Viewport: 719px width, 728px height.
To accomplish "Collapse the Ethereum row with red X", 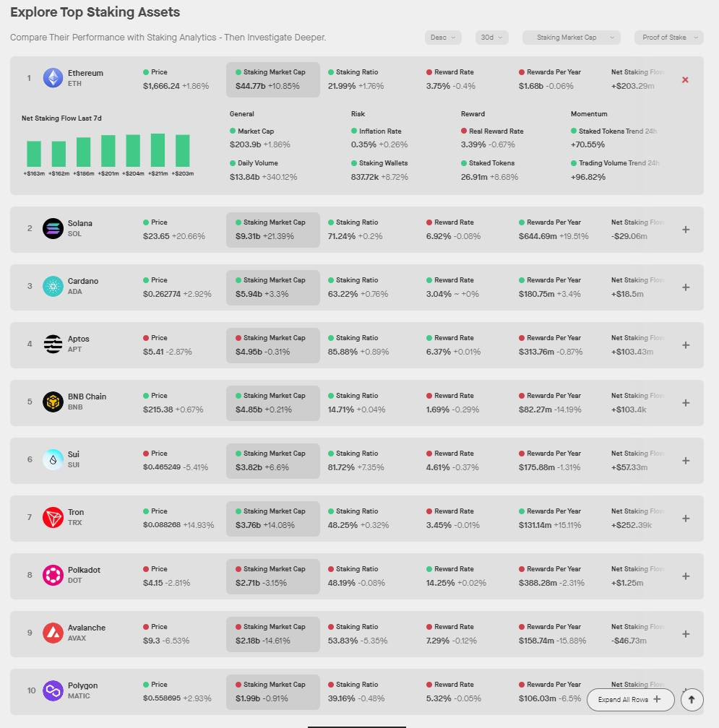I will (x=685, y=80).
